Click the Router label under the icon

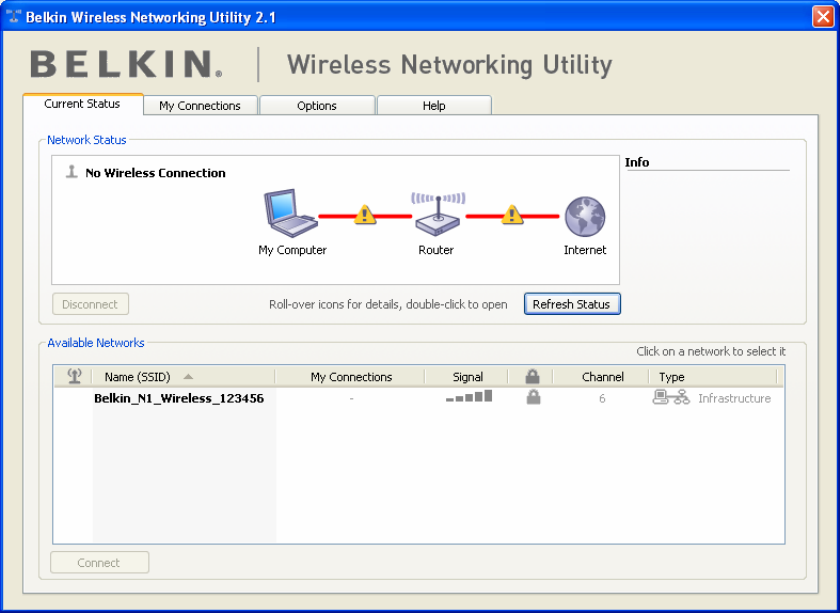pos(436,250)
